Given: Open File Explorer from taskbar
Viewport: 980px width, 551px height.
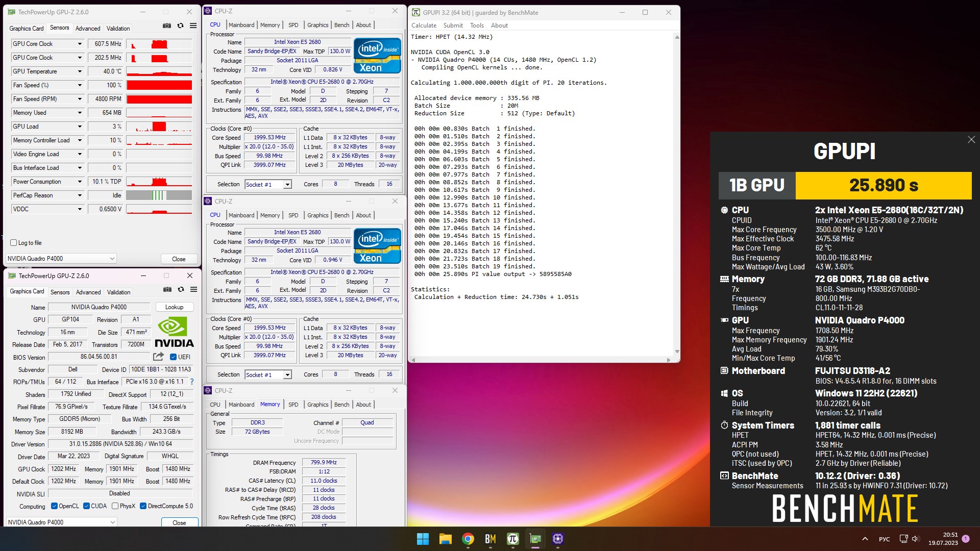Looking at the screenshot, I should tap(446, 539).
